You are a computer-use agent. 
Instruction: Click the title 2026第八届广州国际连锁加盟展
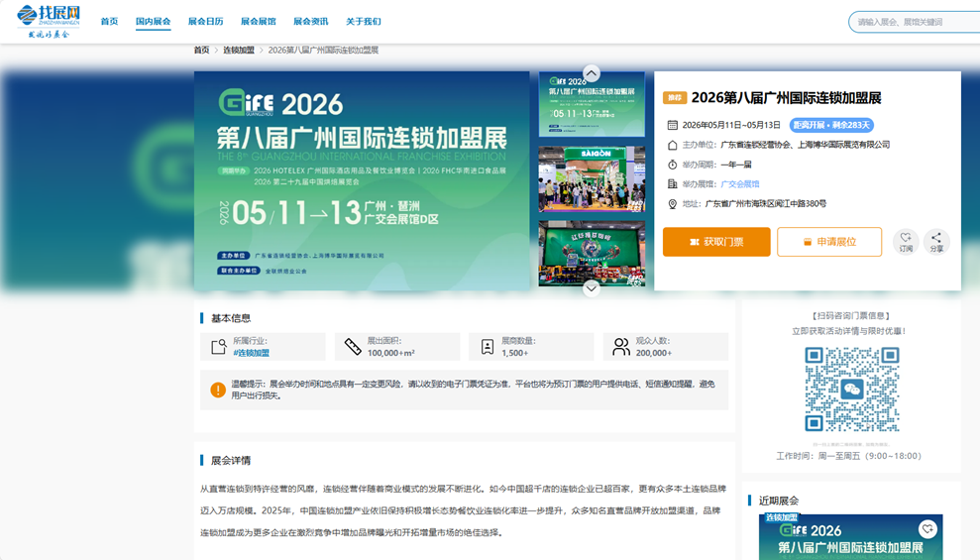pyautogui.click(x=786, y=97)
